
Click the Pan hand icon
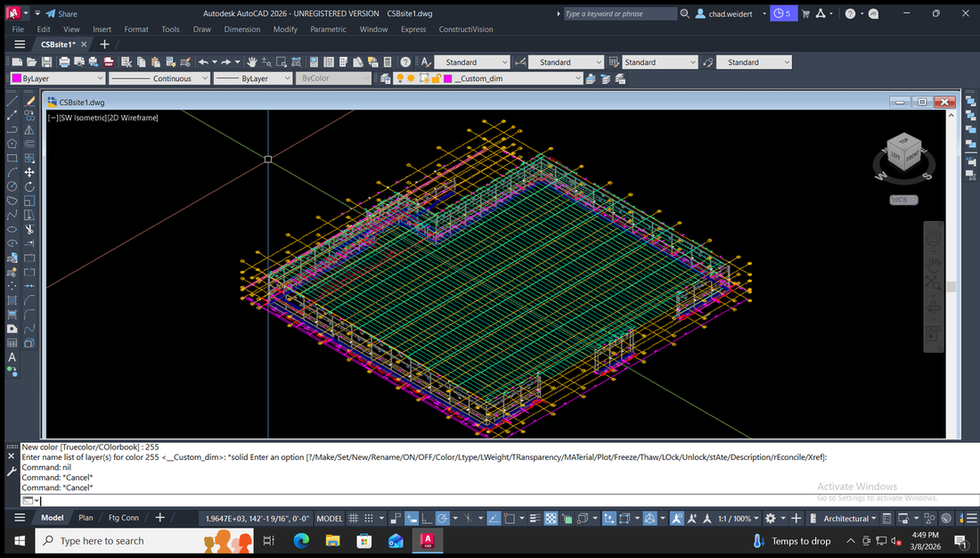[x=252, y=62]
